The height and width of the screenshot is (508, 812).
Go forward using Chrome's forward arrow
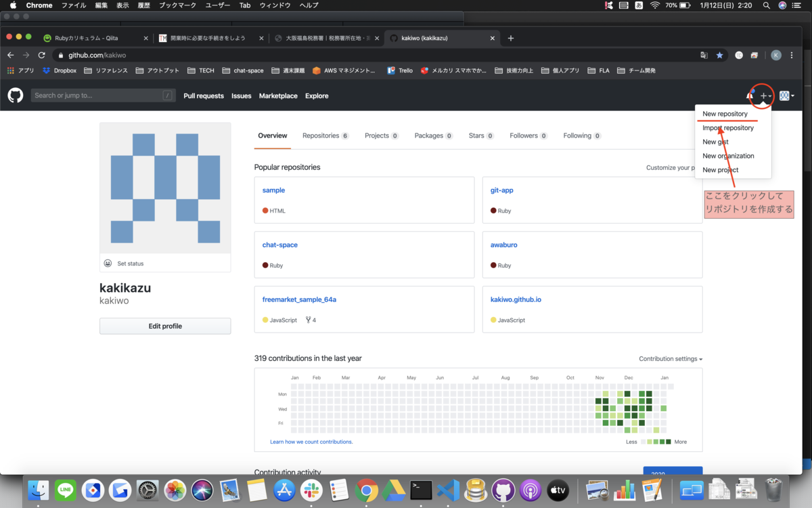(26, 55)
